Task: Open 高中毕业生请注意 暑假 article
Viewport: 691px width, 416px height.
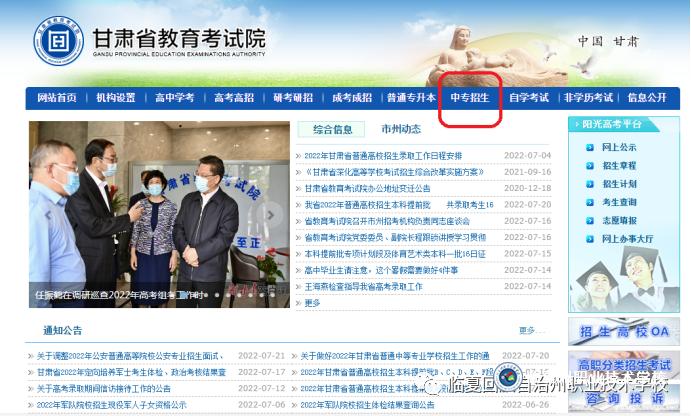Action: click(x=381, y=270)
